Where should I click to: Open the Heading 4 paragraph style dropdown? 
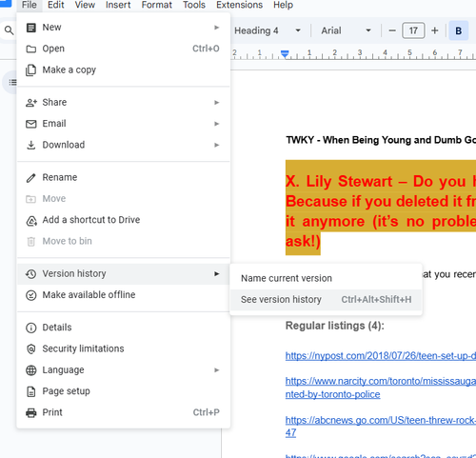pyautogui.click(x=268, y=30)
